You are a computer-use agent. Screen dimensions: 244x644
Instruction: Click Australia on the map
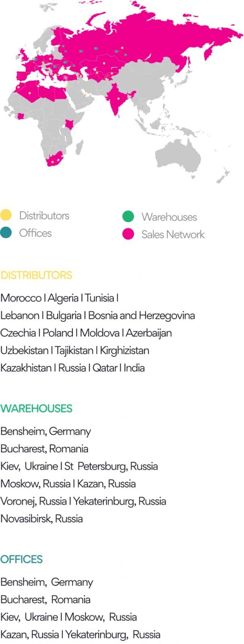179,155
